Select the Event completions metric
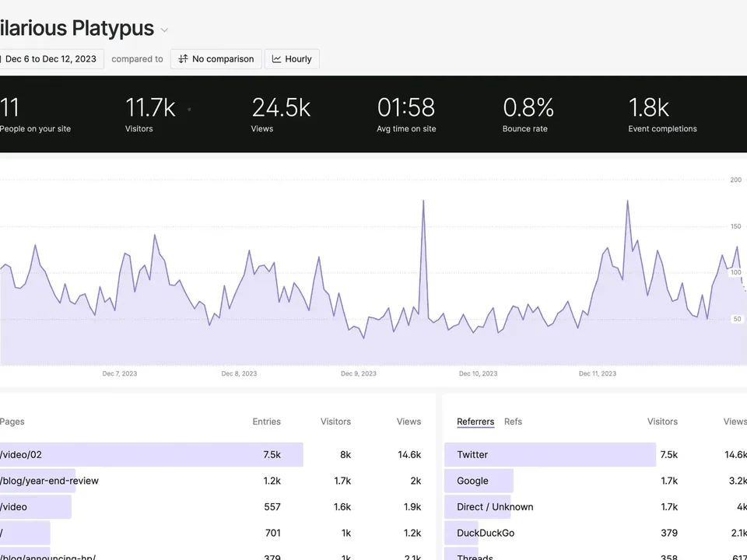 click(x=662, y=114)
